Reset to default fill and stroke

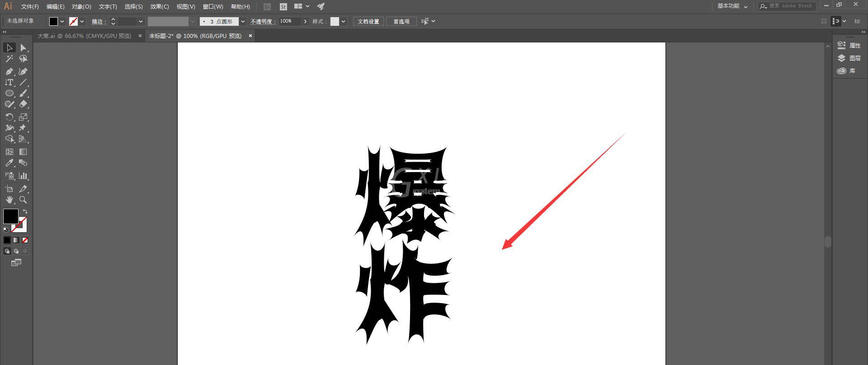coord(5,229)
